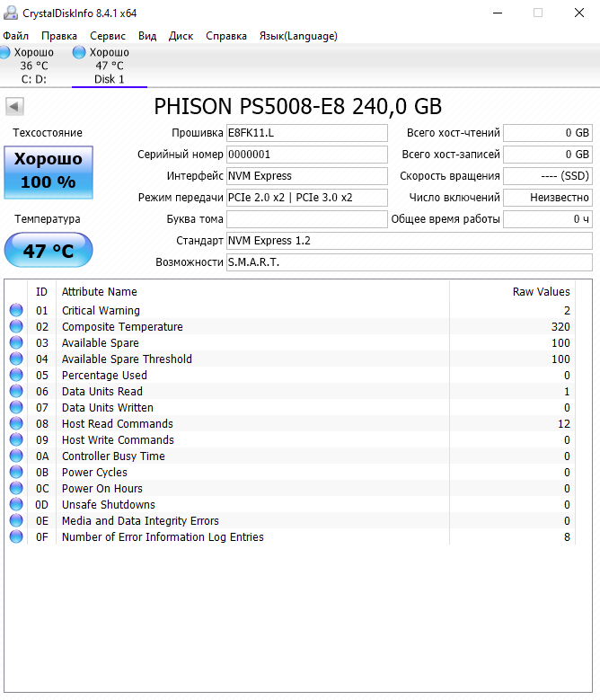
Task: Select the Composite Temperature attribute name
Action: (122, 326)
